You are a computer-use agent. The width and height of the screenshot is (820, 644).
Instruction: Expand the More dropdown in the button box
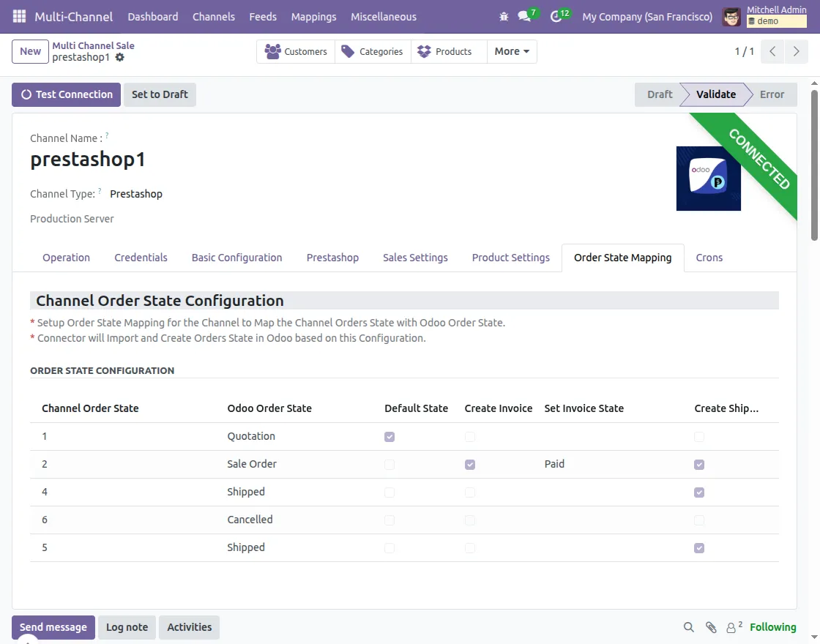(511, 51)
